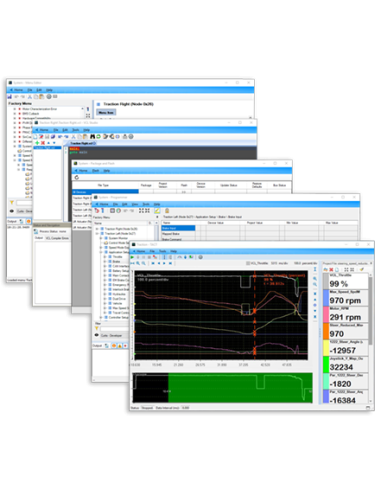Click the green refresh icon in VCL Studio toolbar
Viewport: 381px width, 492px height.
pos(98,137)
